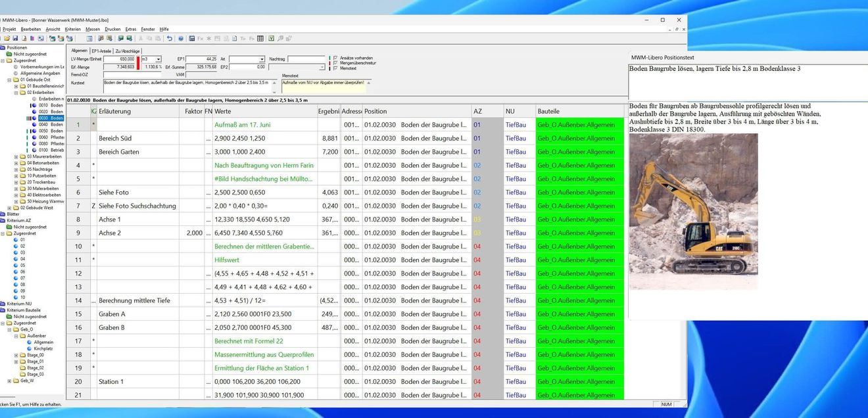Click the green Bauteile cell in row 1
Image resolution: width=868 pixels, height=418 pixels.
click(x=579, y=124)
